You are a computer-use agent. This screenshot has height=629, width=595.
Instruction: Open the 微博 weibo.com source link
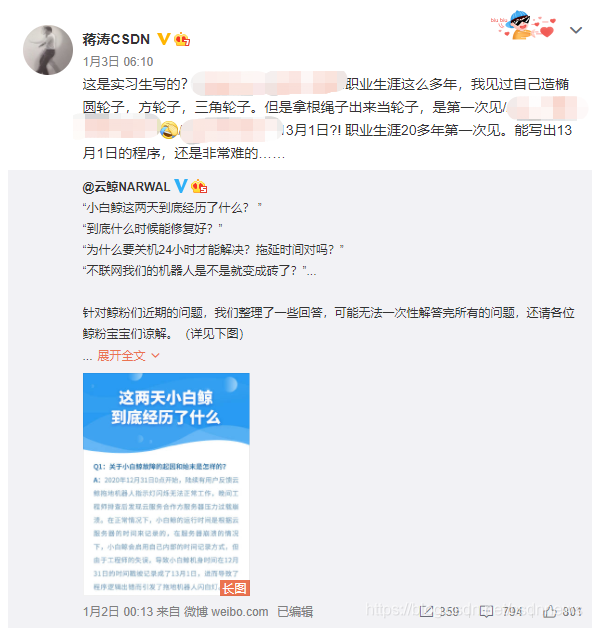226,612
